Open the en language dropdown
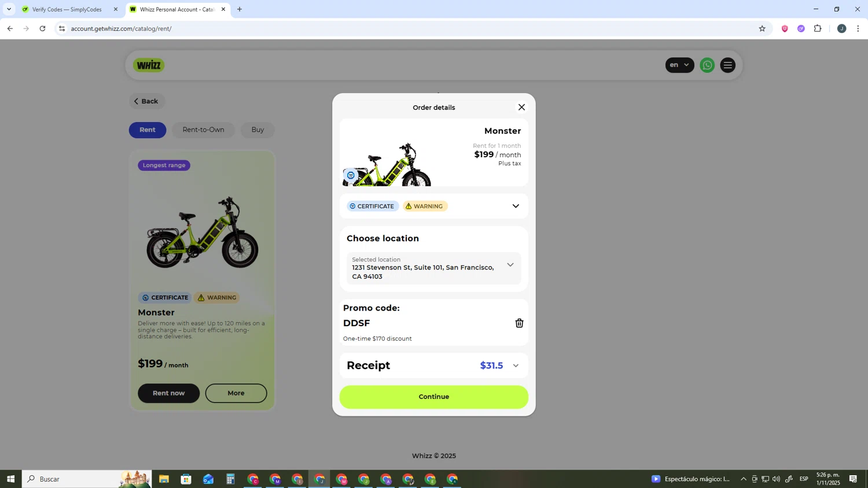 (x=679, y=65)
